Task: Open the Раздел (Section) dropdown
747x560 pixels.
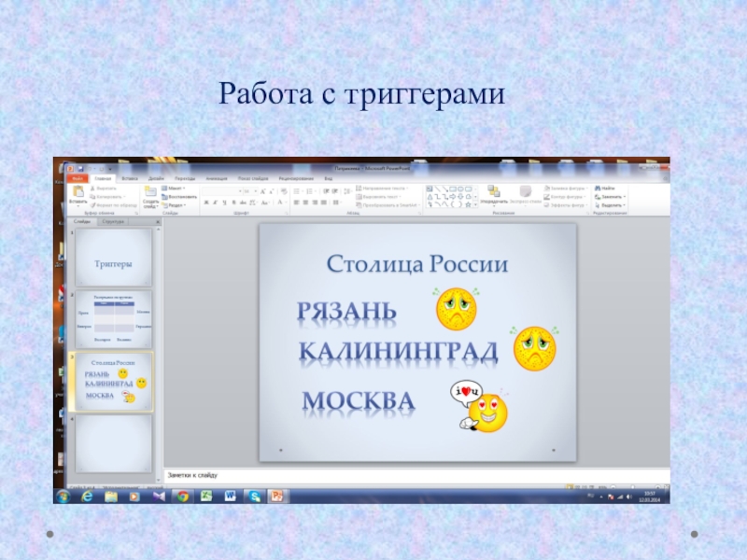Action: point(176,205)
